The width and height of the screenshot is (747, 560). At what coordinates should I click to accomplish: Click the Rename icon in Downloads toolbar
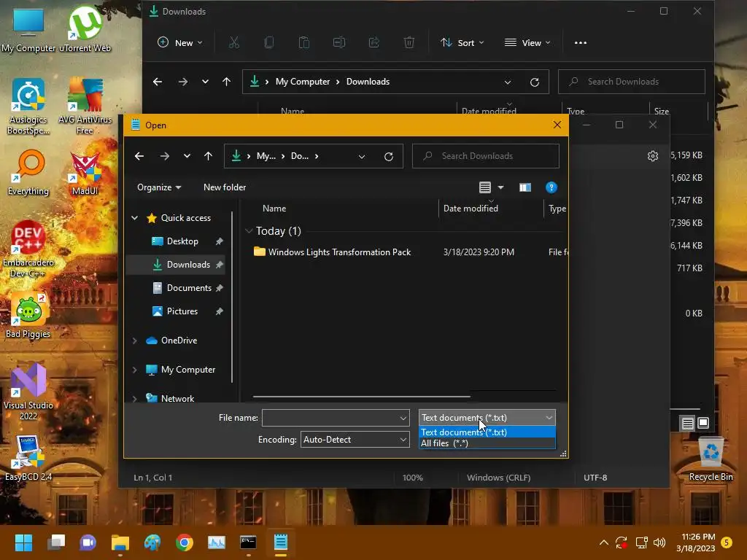tap(338, 43)
